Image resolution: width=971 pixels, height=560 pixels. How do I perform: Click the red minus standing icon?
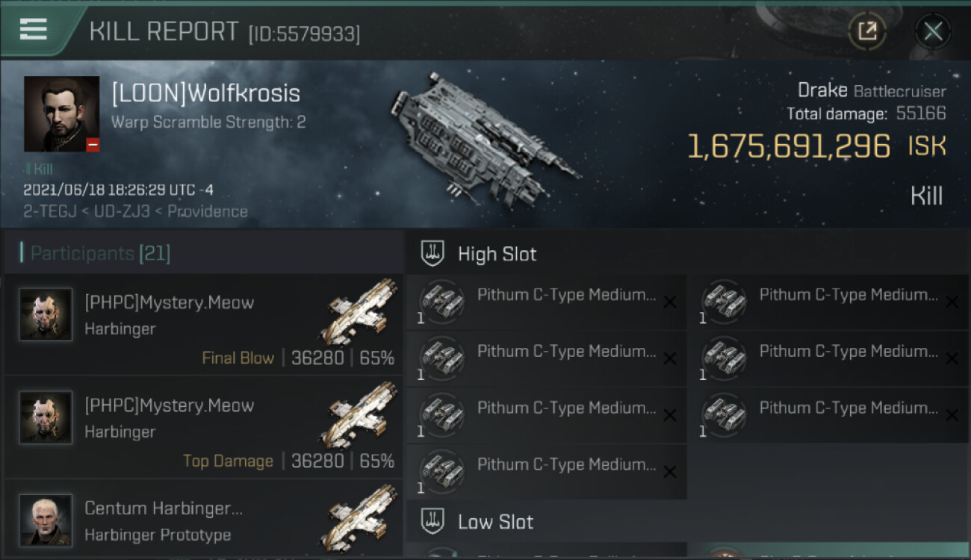point(93,145)
